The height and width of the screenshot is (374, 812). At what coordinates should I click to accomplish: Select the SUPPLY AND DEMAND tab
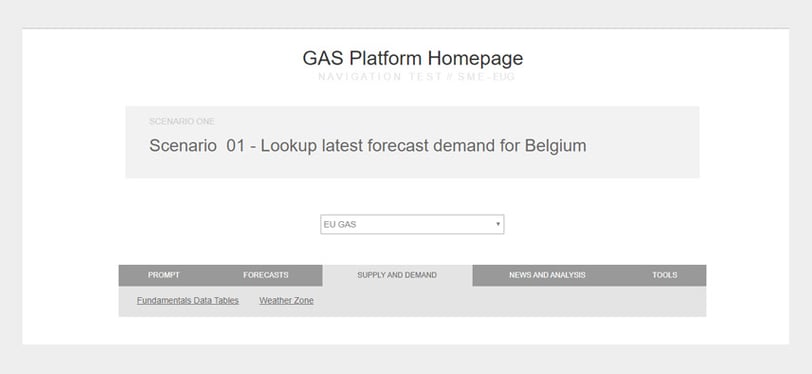click(397, 275)
